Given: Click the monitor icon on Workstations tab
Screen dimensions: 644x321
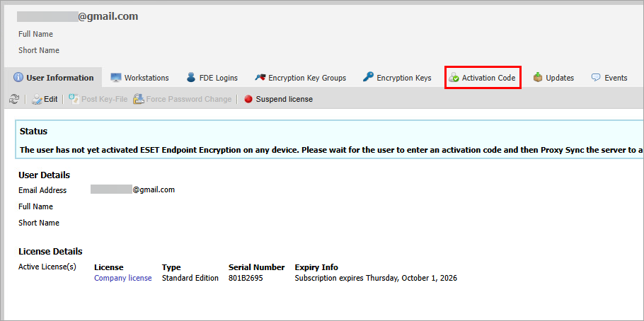Looking at the screenshot, I should pyautogui.click(x=116, y=78).
